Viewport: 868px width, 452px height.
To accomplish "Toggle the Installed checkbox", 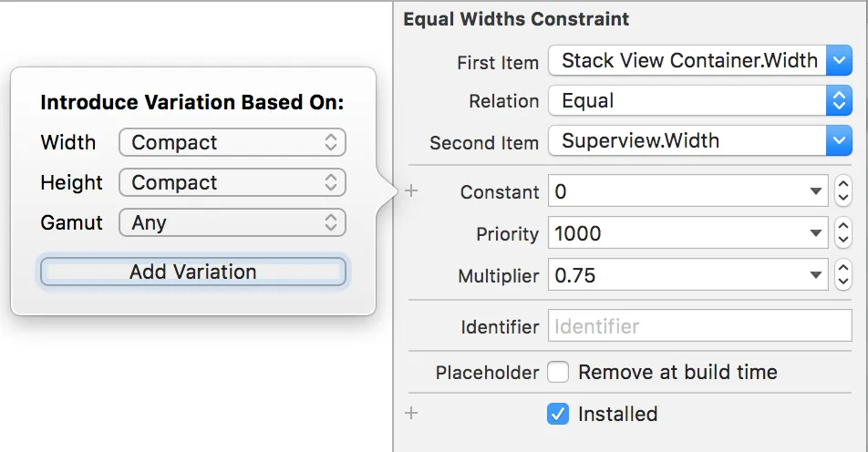I will (558, 414).
